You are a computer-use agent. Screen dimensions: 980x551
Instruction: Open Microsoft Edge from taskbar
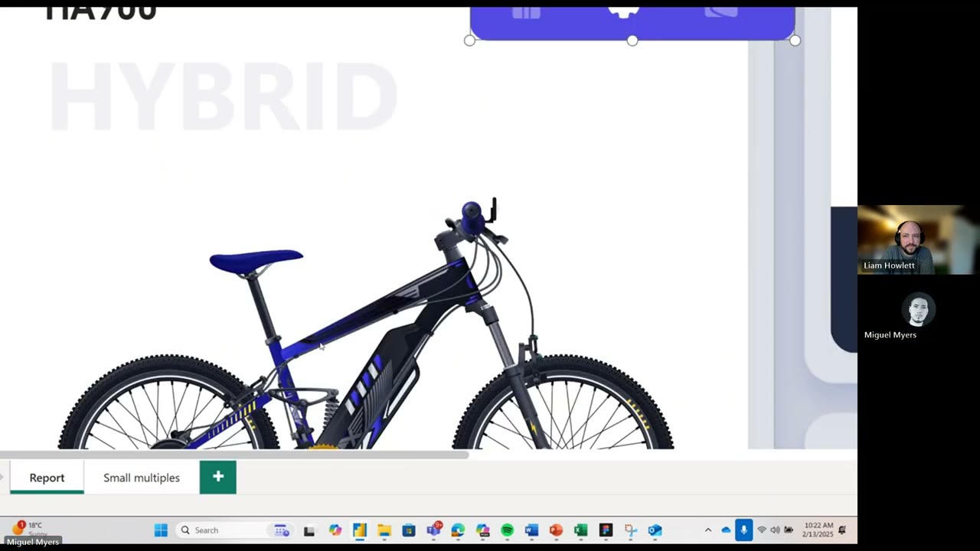[458, 530]
